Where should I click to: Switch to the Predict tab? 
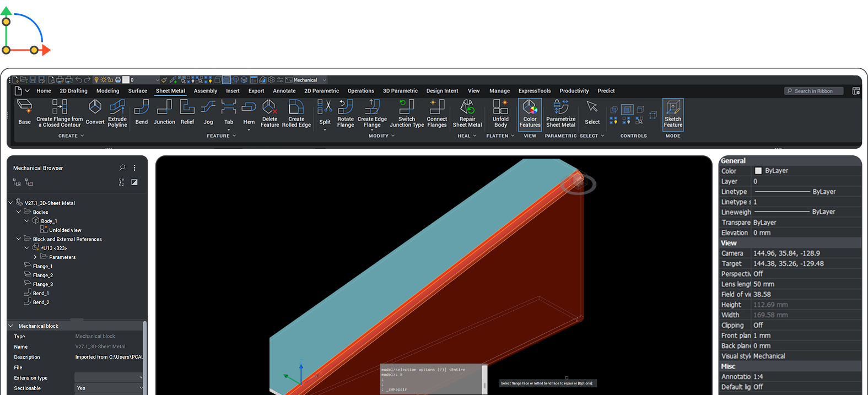(x=606, y=91)
